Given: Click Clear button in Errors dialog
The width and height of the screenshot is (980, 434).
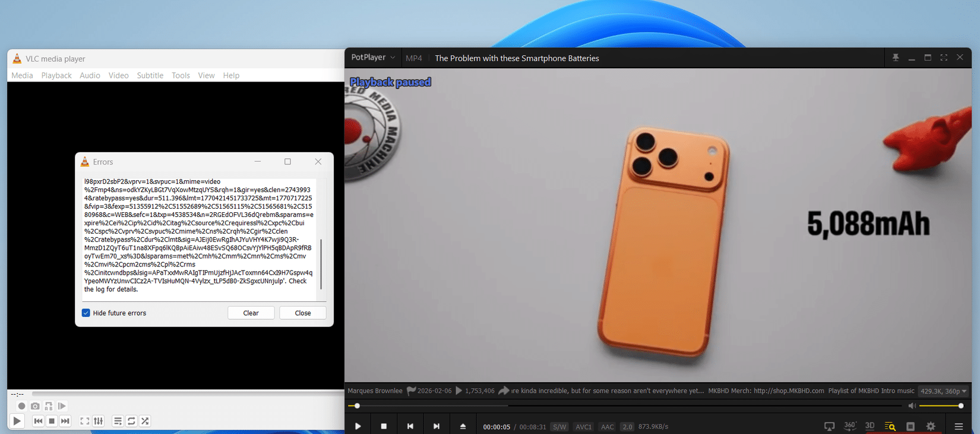Looking at the screenshot, I should tap(251, 313).
